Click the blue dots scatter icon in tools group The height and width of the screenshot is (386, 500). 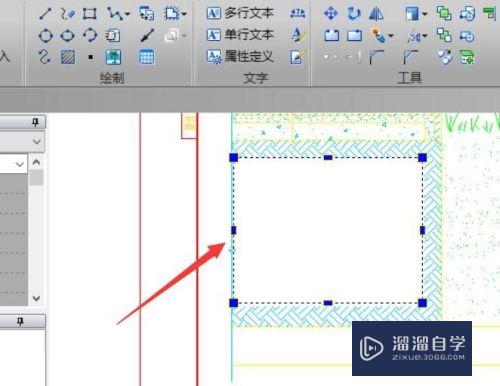(445, 57)
